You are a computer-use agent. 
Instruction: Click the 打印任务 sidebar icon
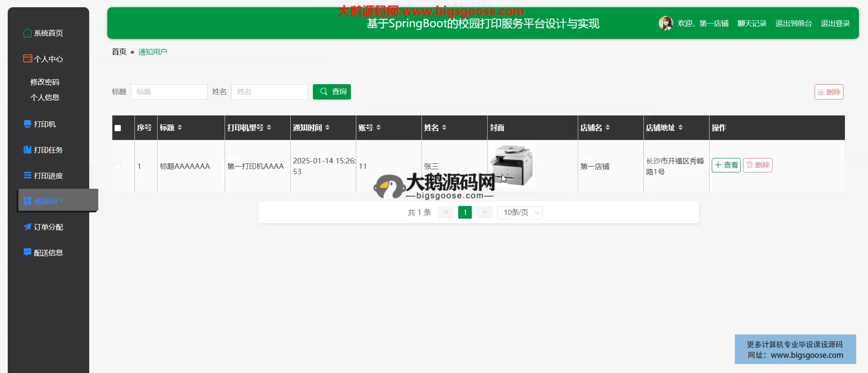click(x=27, y=150)
